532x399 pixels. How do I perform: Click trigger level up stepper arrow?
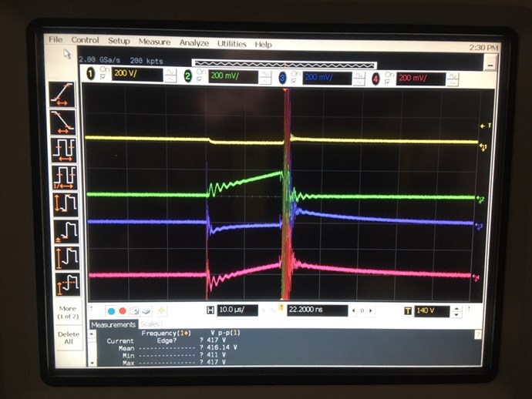tap(456, 308)
